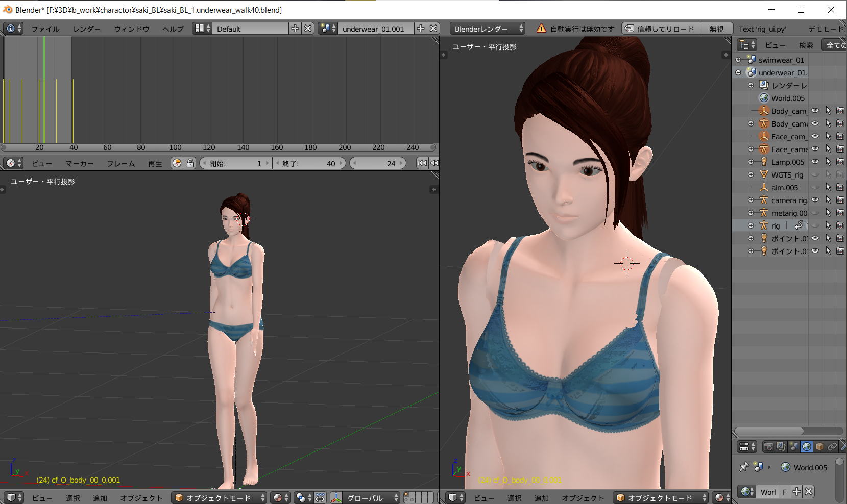Click the 終了 end frame field
This screenshot has width=847, height=504.
coord(309,163)
